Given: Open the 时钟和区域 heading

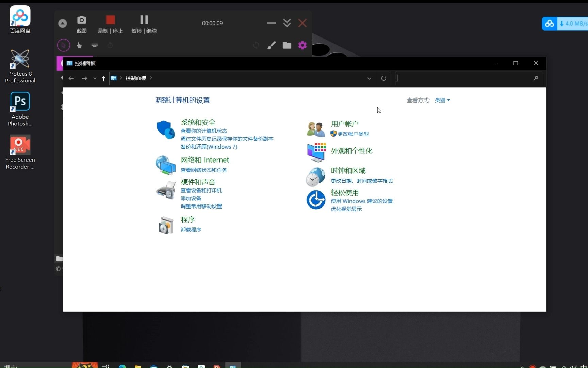Looking at the screenshot, I should (x=348, y=171).
